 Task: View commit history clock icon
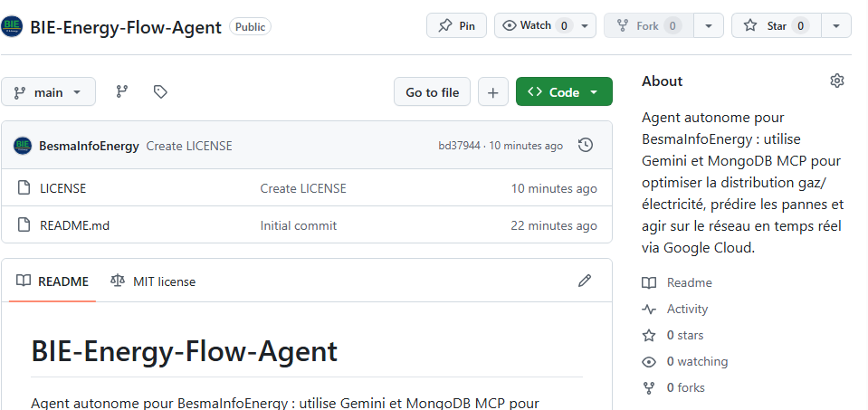click(585, 146)
